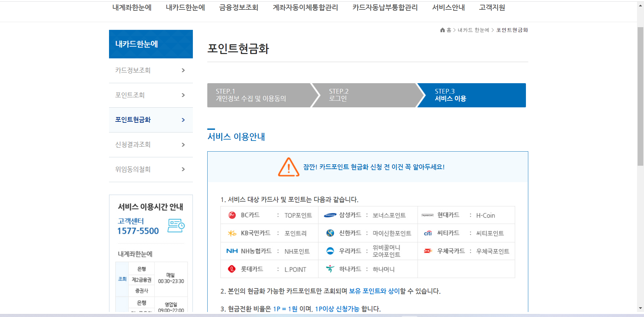Click 내카드 한눈에 breadcrumb link
The width and height of the screenshot is (644, 317).
click(473, 30)
